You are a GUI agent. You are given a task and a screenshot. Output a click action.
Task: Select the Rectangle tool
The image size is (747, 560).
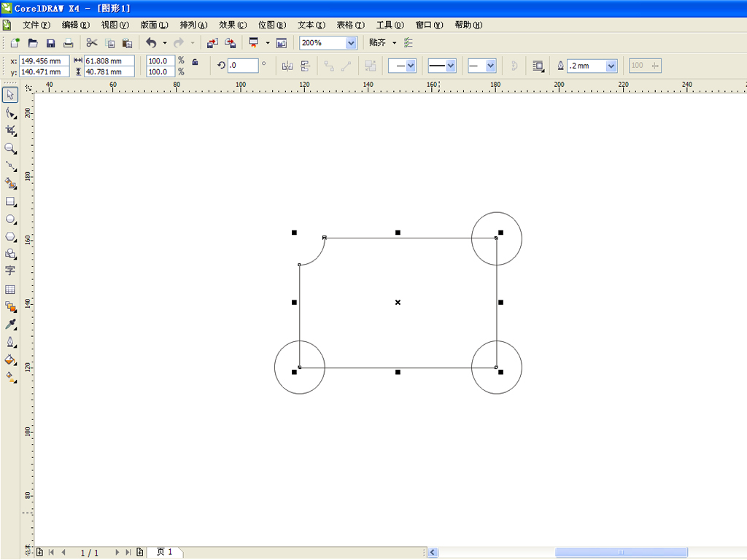(x=10, y=201)
